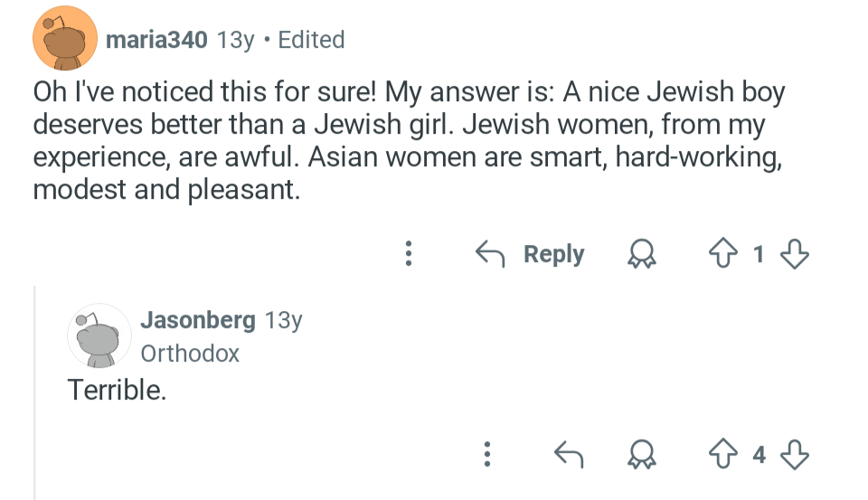This screenshot has height=500, width=868.
Task: Open maria340's user profile link
Action: point(156,40)
